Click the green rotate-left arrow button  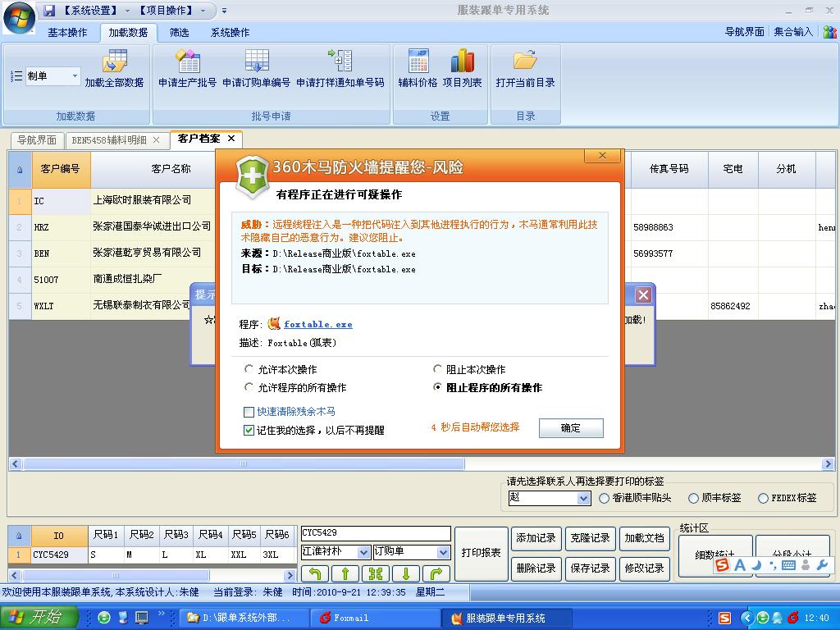[x=315, y=573]
